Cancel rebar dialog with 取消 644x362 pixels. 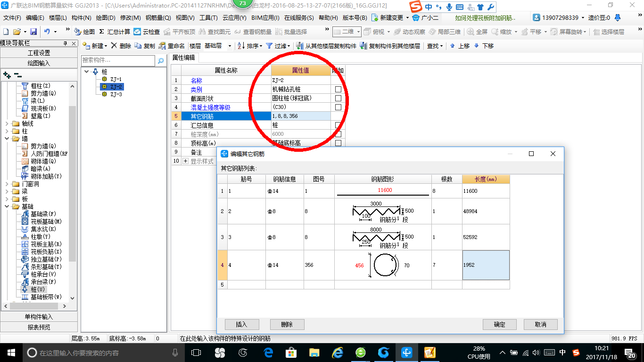(x=540, y=324)
